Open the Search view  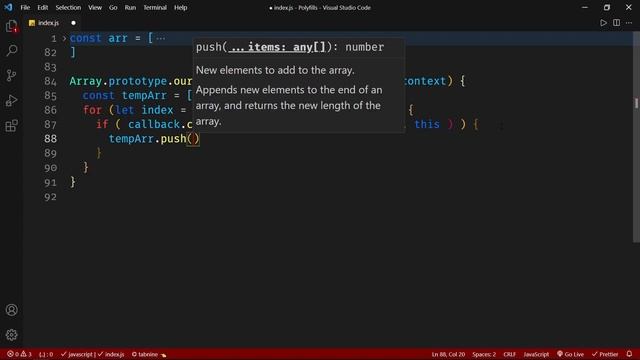(x=11, y=51)
